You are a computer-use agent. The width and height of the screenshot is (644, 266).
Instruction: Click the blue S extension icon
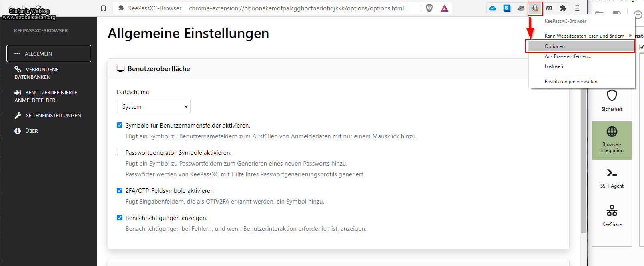507,8
